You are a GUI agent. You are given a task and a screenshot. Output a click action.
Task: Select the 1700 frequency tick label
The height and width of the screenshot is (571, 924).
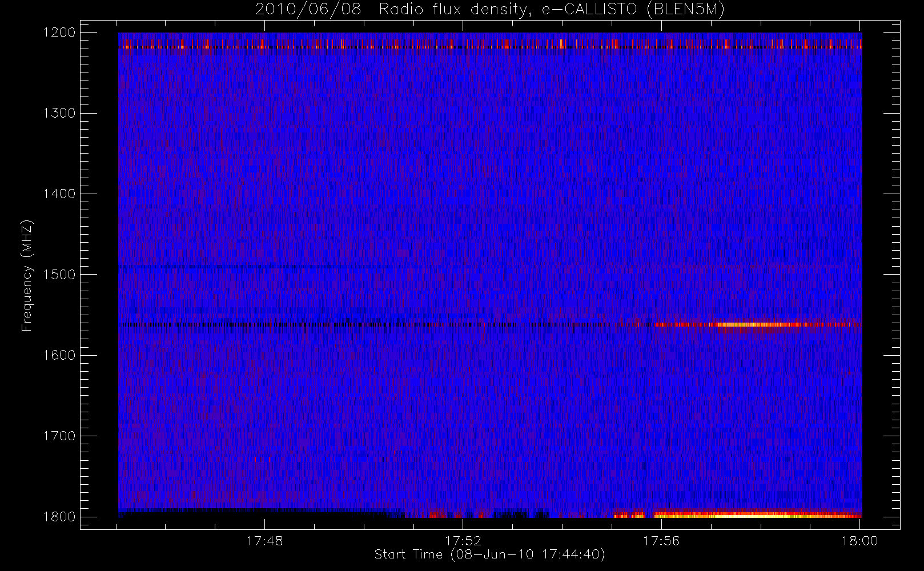pyautogui.click(x=59, y=436)
